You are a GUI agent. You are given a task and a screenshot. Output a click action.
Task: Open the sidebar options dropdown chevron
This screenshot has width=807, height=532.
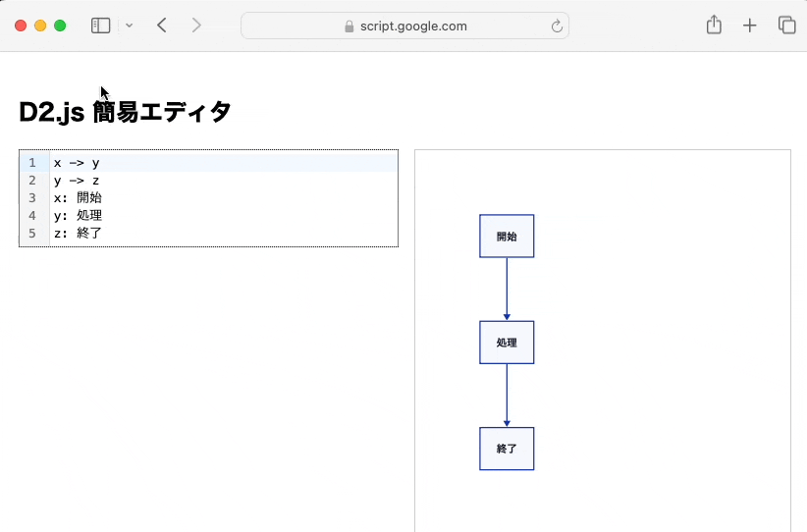130,26
